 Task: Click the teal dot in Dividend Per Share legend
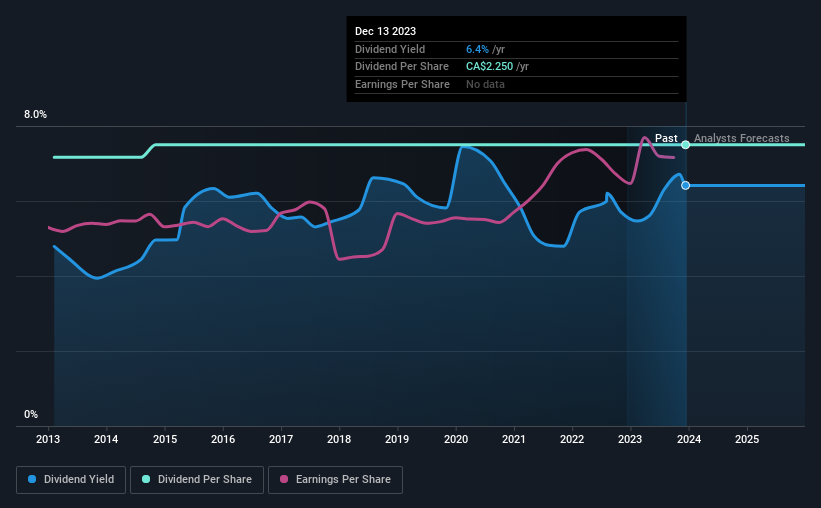click(146, 479)
